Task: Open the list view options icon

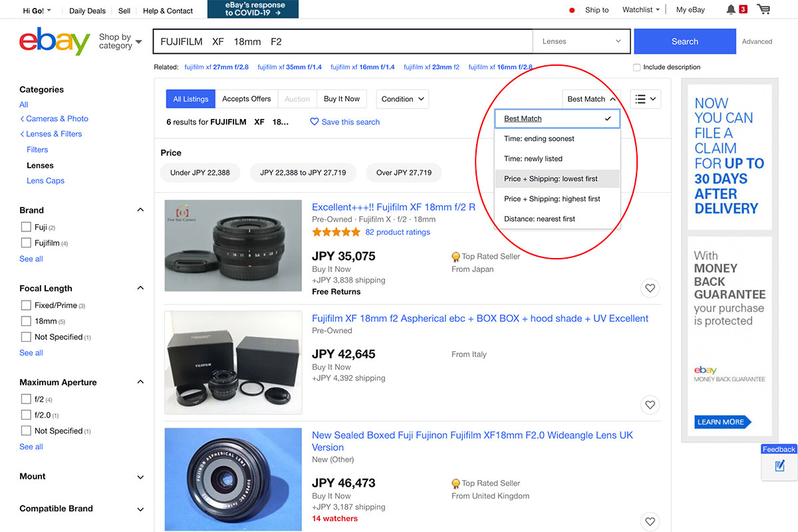Action: 645,99
